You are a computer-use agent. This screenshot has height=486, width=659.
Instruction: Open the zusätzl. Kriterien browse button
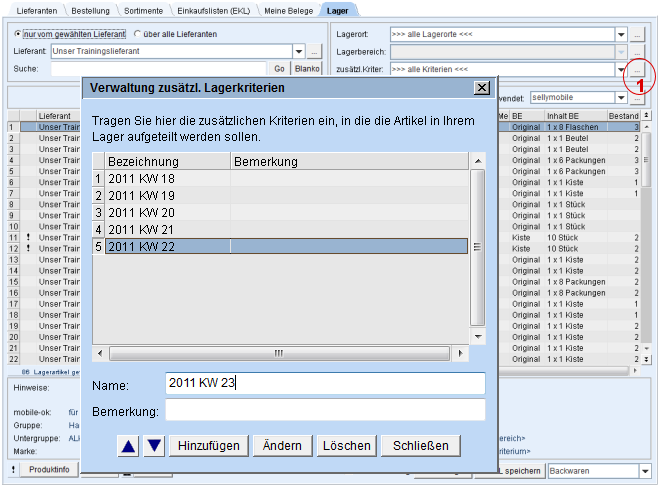[635, 69]
